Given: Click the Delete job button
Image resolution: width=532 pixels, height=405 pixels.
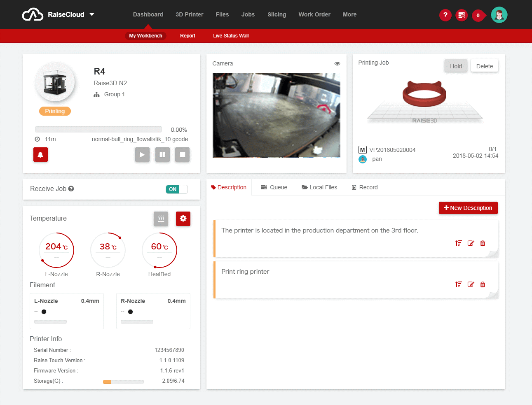Looking at the screenshot, I should [485, 66].
